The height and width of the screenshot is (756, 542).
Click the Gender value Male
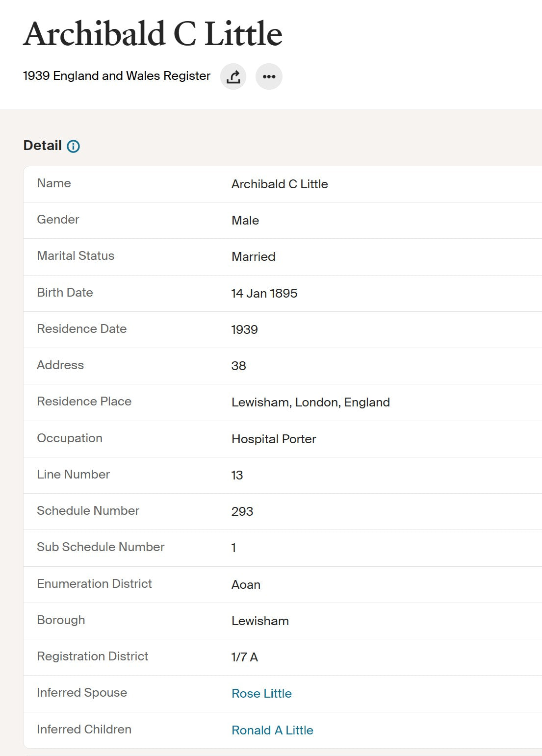point(245,220)
